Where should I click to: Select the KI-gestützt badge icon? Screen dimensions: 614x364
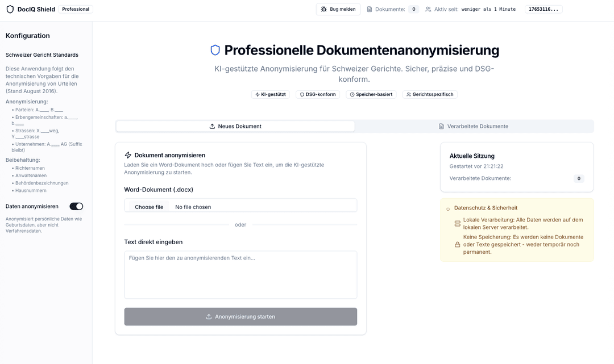(258, 94)
